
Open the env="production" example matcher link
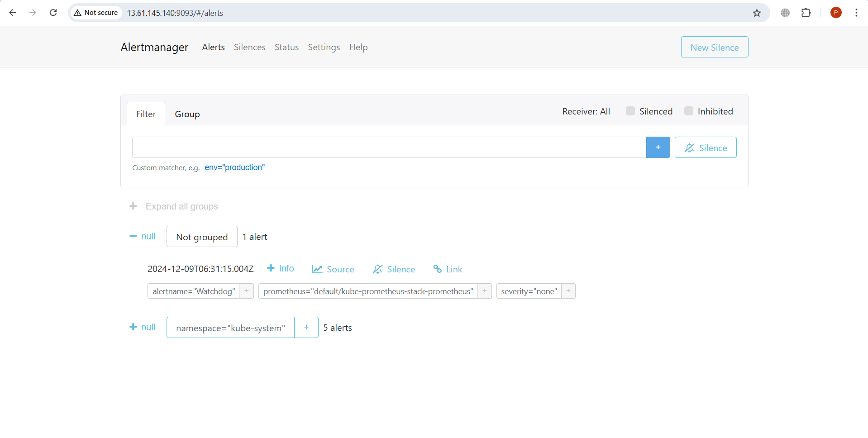pyautogui.click(x=234, y=167)
